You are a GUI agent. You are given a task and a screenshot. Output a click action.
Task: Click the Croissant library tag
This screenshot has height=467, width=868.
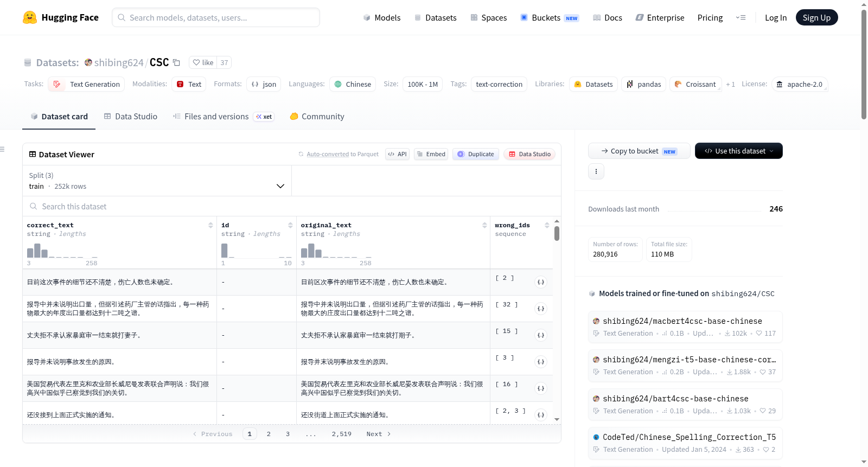click(x=695, y=84)
